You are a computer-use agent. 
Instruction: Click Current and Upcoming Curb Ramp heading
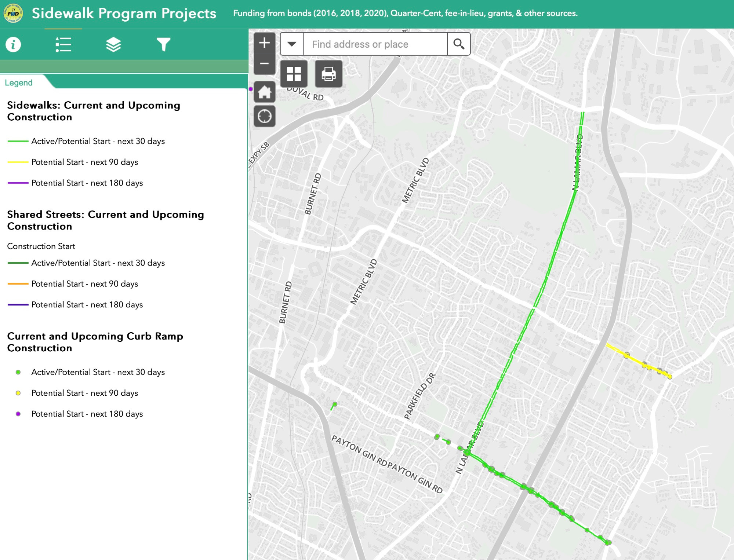point(95,342)
